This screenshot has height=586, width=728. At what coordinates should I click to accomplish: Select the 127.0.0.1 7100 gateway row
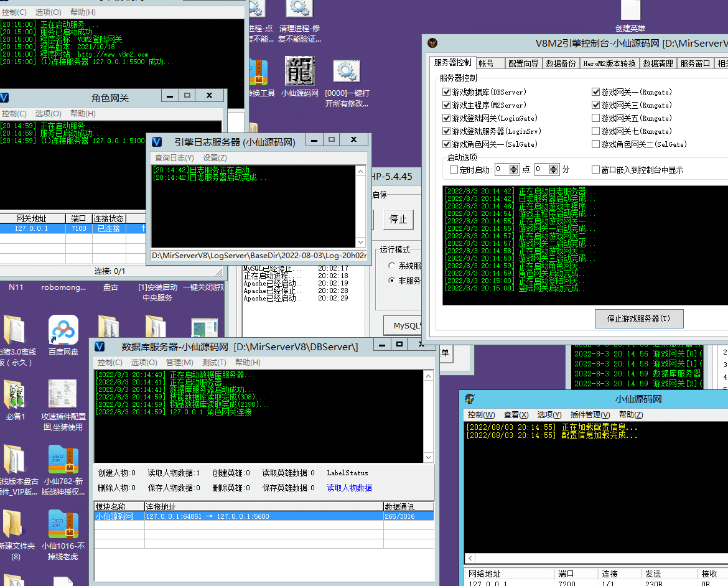pos(73,228)
